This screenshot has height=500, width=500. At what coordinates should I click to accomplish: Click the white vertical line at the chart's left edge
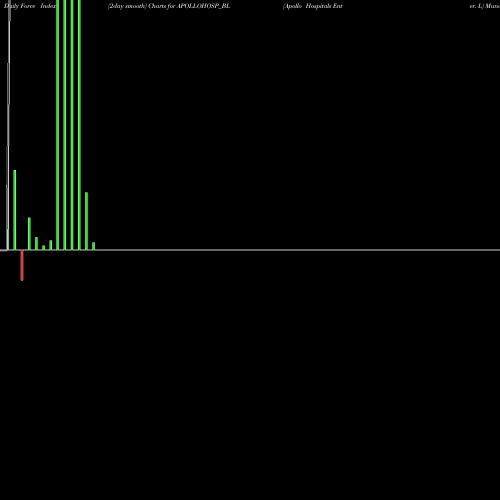[x=8, y=125]
